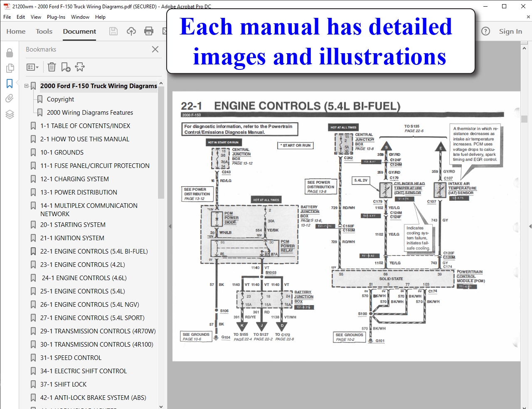
Task: Switch to the Tools tab
Action: point(44,31)
